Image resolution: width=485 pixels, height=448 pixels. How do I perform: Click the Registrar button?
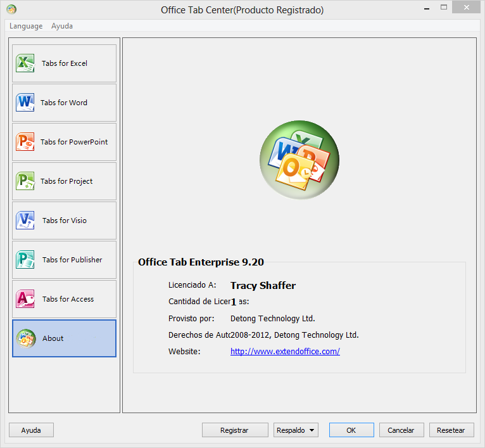tap(235, 430)
